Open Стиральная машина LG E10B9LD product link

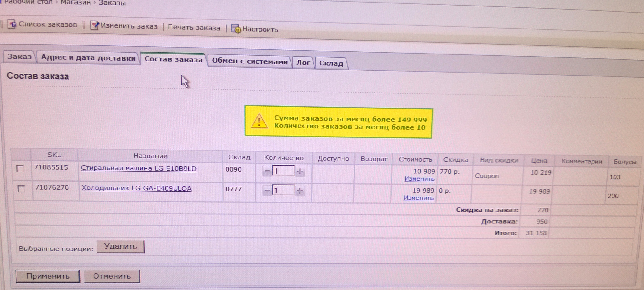pos(139,168)
